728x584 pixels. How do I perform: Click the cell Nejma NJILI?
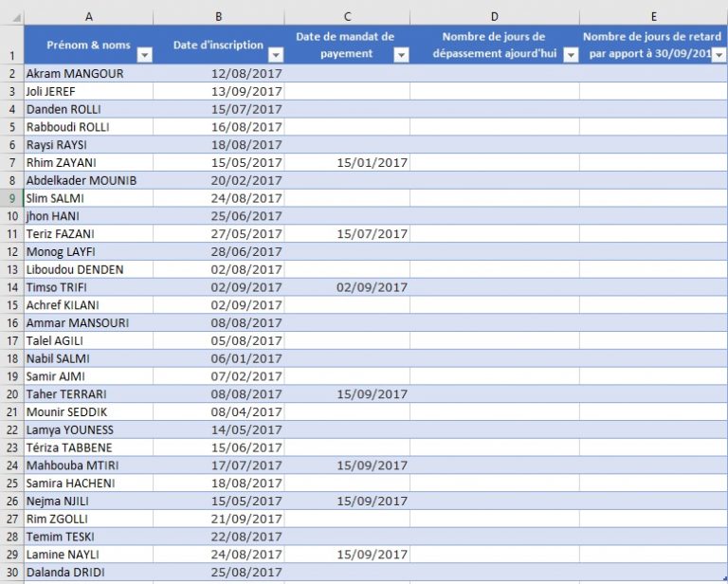point(89,502)
